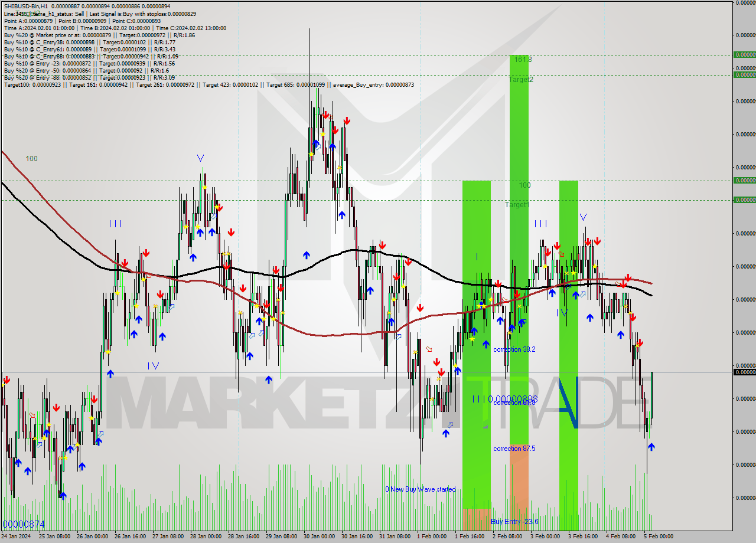Click the '4 Feb 08:00' time label
The image size is (756, 543).
[x=621, y=537]
